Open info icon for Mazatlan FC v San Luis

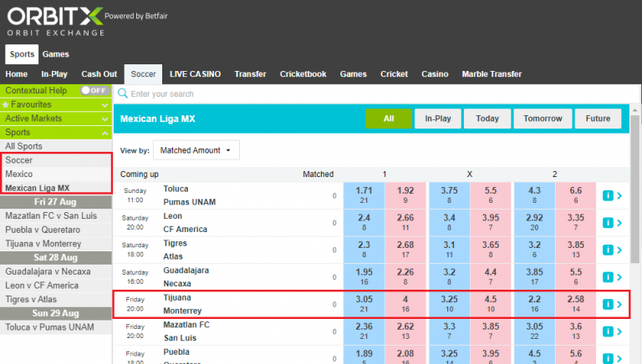pyautogui.click(x=608, y=331)
